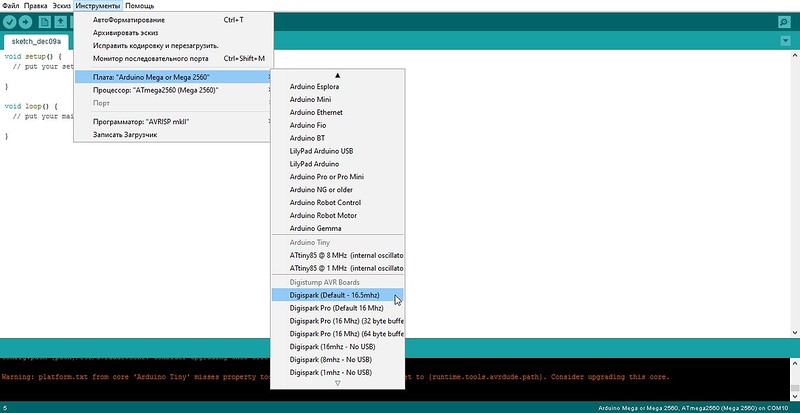The width and height of the screenshot is (800, 413).
Task: Open the Serial Monitor magnifier icon
Action: 784,22
